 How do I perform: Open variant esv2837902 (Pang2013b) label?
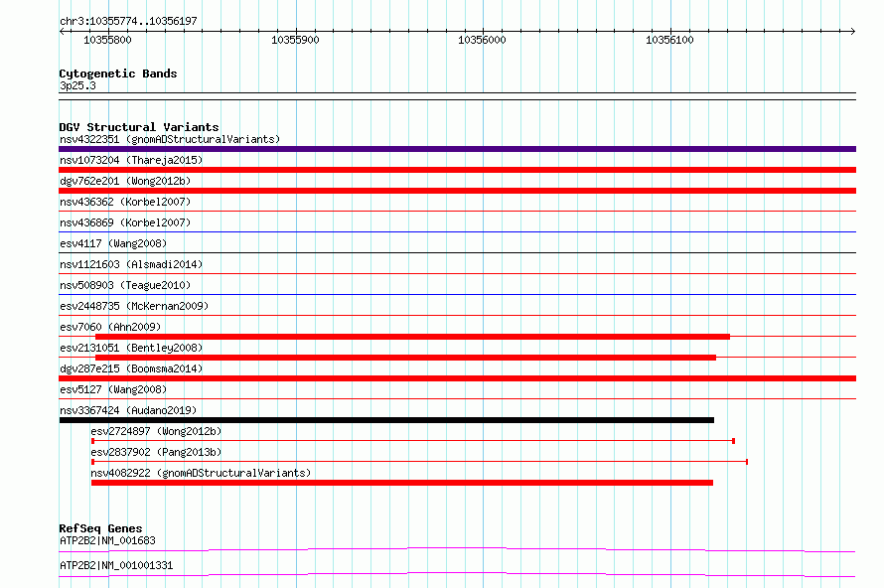[x=156, y=452]
